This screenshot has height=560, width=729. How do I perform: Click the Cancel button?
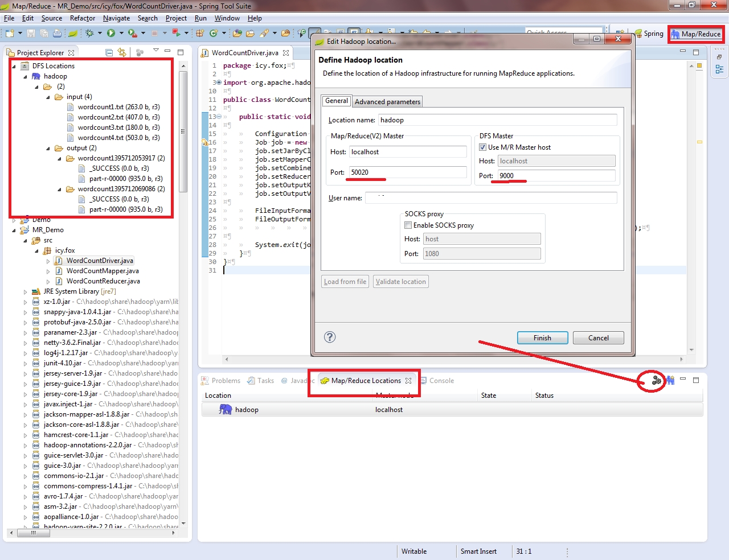point(599,338)
